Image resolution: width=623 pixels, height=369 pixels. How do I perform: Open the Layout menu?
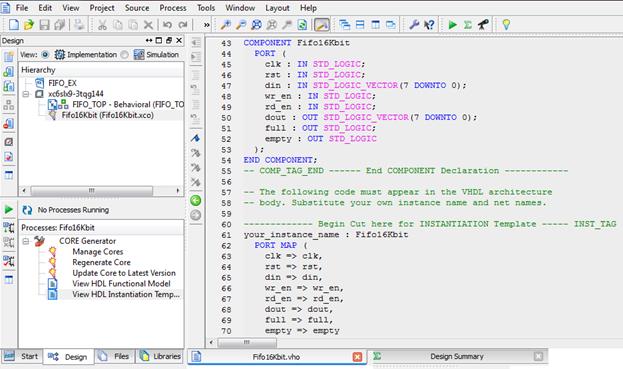click(x=277, y=8)
